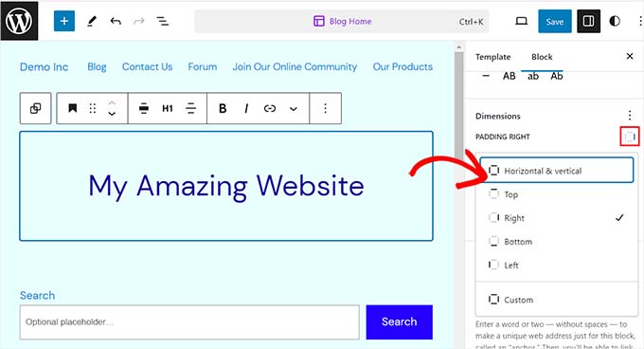Choose Left padding option
The height and width of the screenshot is (349, 644).
[x=557, y=265]
